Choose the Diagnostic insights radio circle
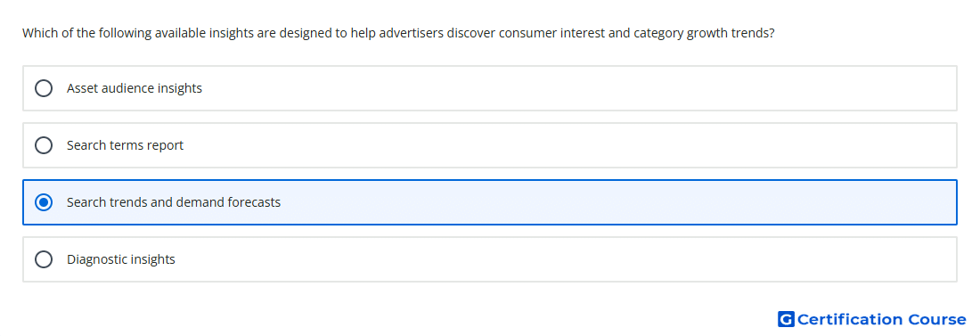 (x=44, y=259)
